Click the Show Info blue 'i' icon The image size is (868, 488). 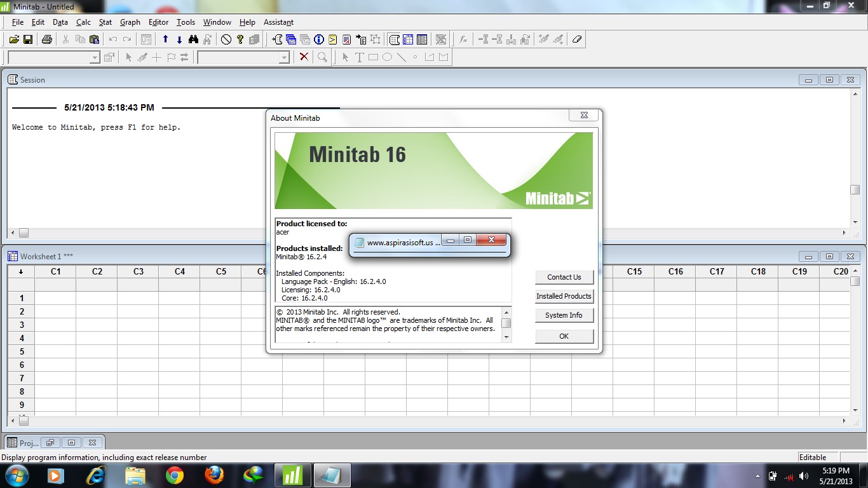[319, 39]
